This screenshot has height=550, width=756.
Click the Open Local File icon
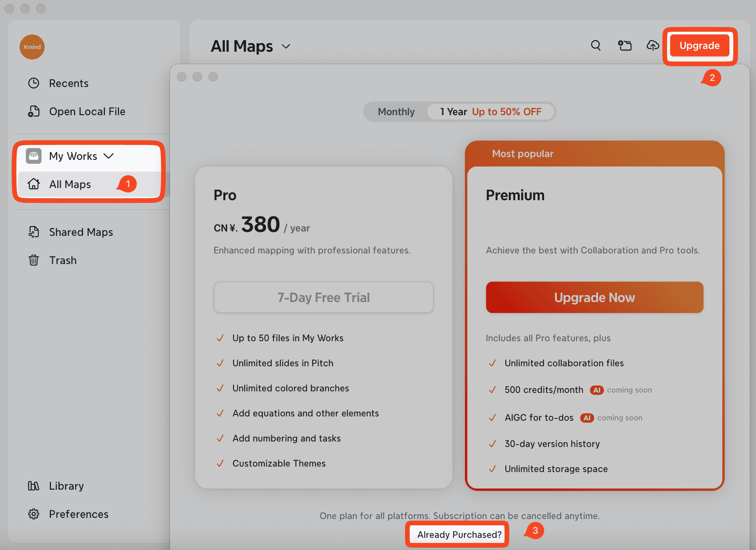click(34, 112)
